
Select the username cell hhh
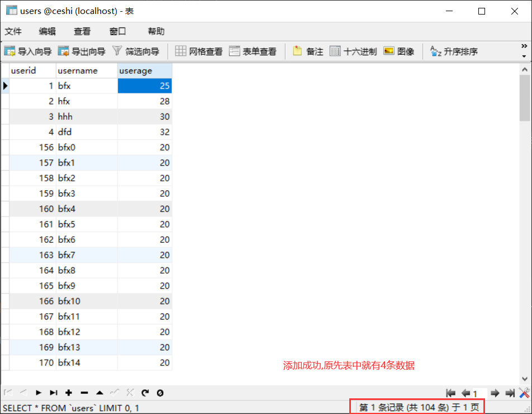(87, 116)
